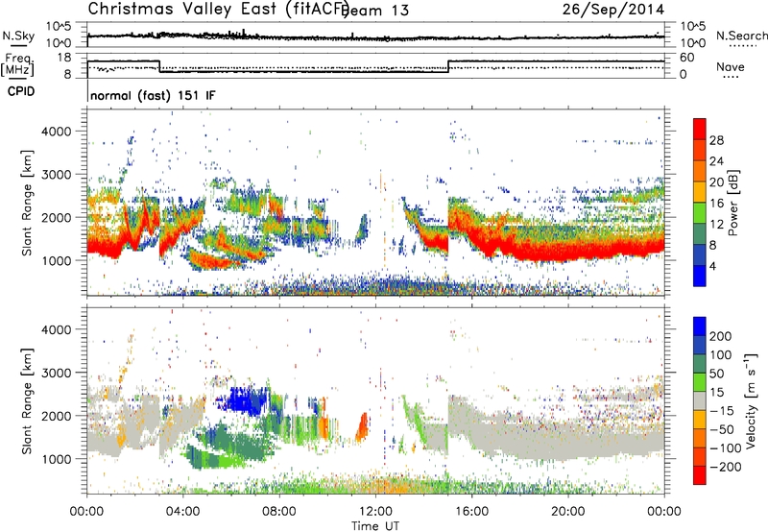
Task: Click the '08:00' time axis label
Action: point(279,512)
